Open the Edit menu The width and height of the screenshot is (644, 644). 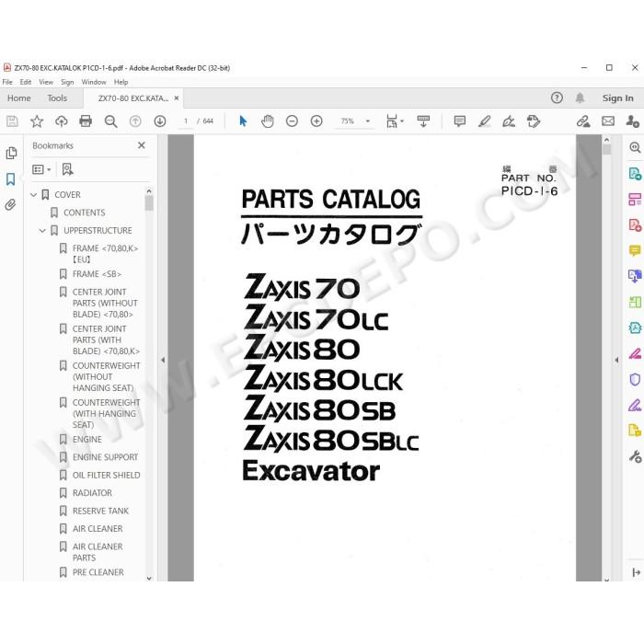coord(26,82)
